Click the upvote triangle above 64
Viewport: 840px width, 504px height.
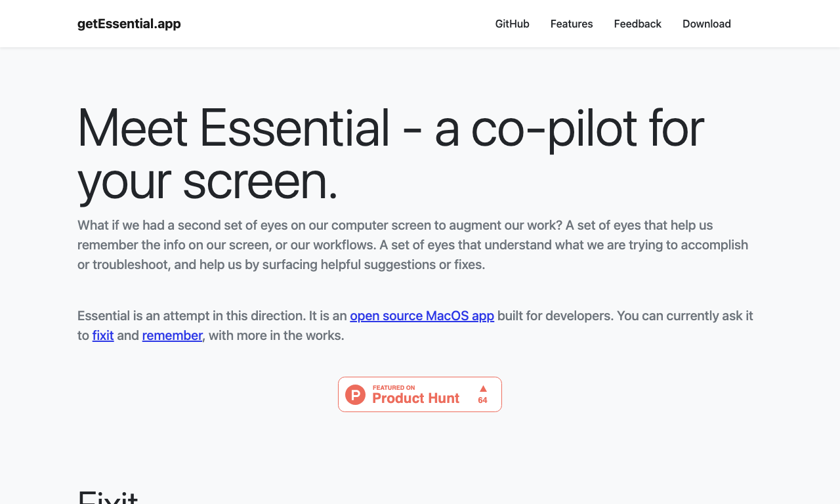pyautogui.click(x=483, y=388)
